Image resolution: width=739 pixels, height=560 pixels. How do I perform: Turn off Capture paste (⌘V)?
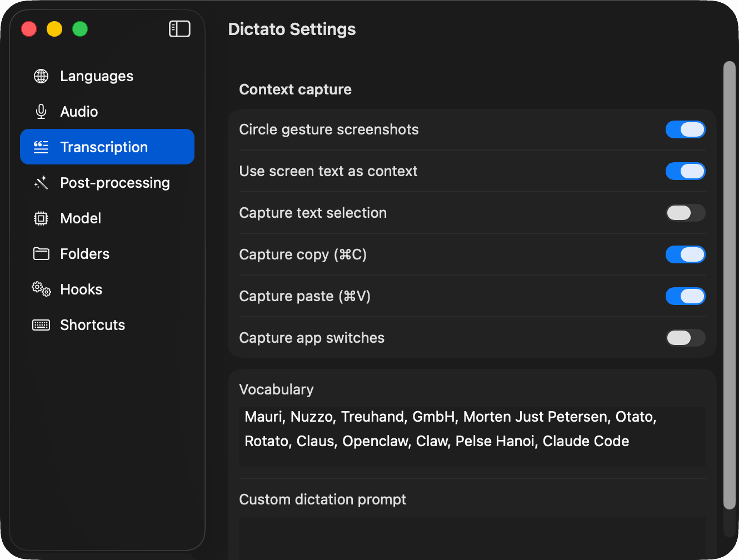[685, 296]
